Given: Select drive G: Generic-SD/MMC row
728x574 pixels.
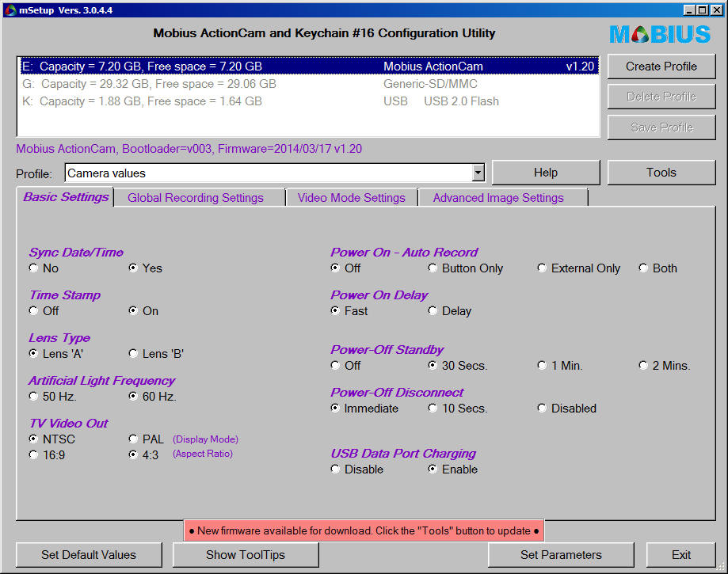Looking at the screenshot, I should (x=308, y=84).
